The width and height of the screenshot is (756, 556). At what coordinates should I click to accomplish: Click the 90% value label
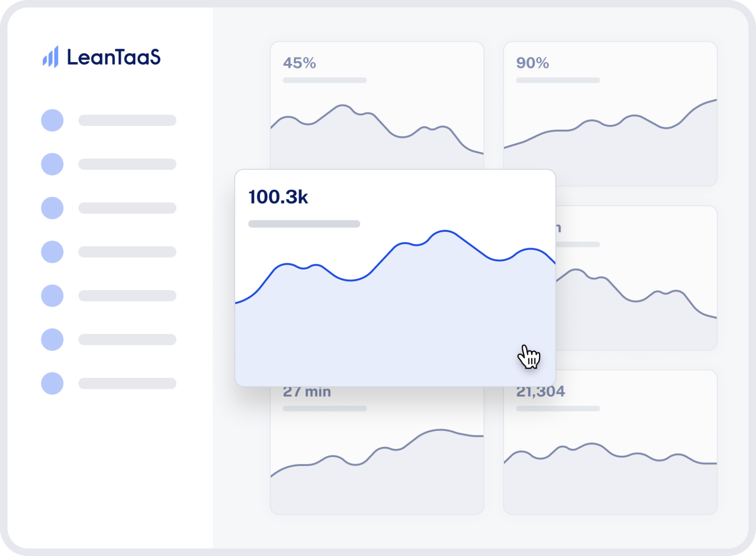pyautogui.click(x=532, y=63)
